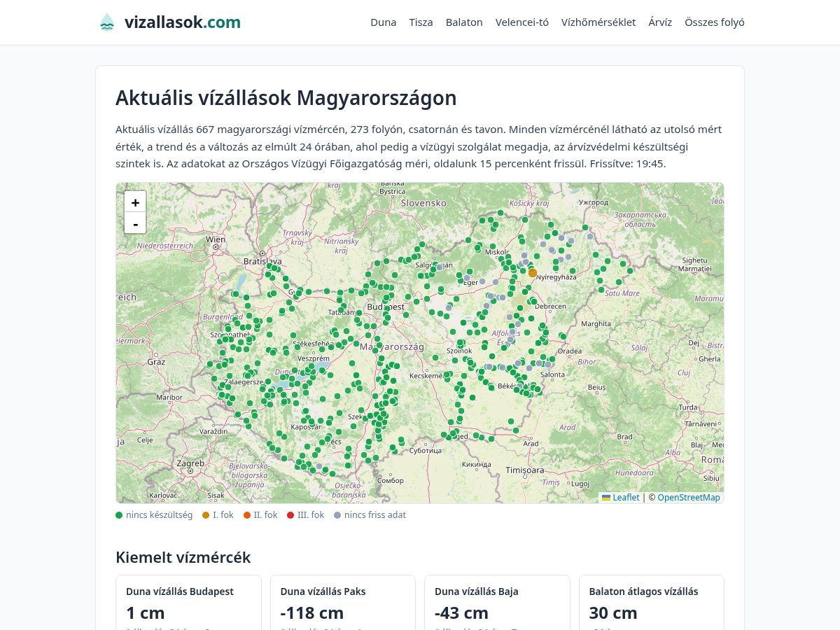Click the 'I. fok' legend swatch
Viewport: 840px width, 630px height.
pos(206,515)
